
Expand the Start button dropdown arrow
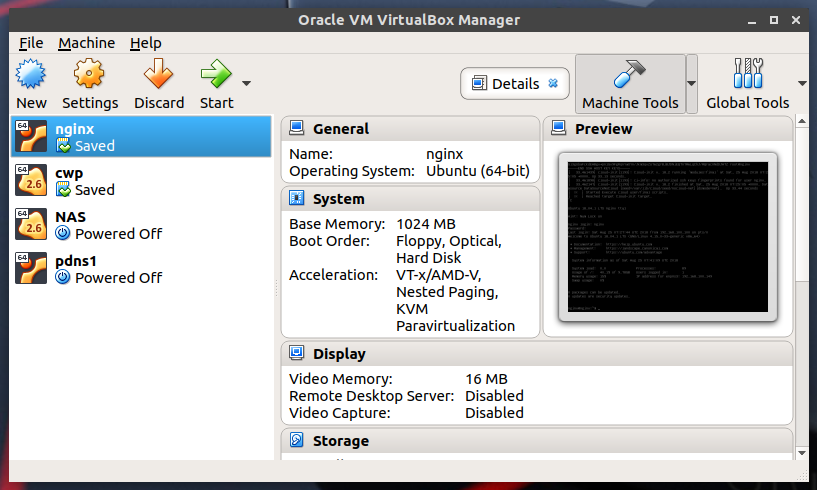pyautogui.click(x=246, y=84)
